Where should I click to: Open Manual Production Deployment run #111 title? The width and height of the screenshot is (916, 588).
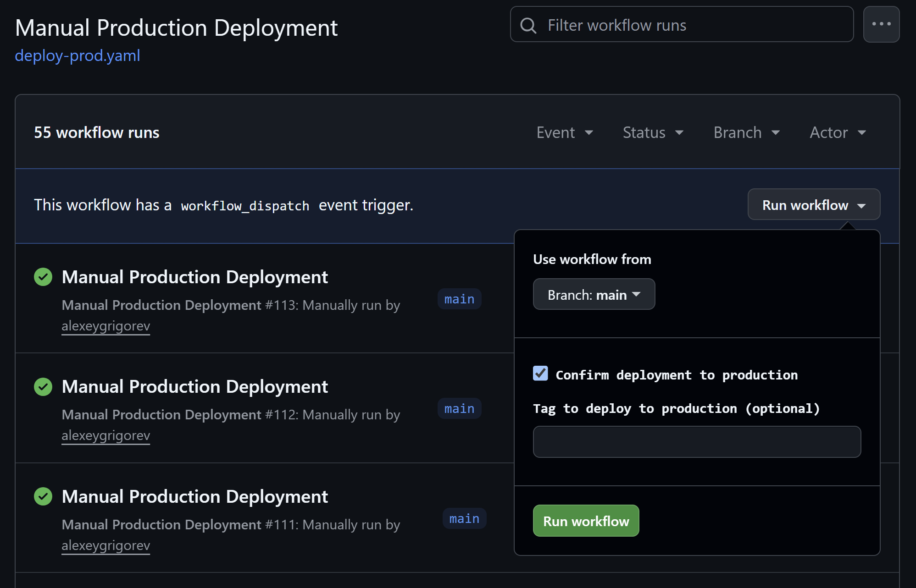(195, 496)
